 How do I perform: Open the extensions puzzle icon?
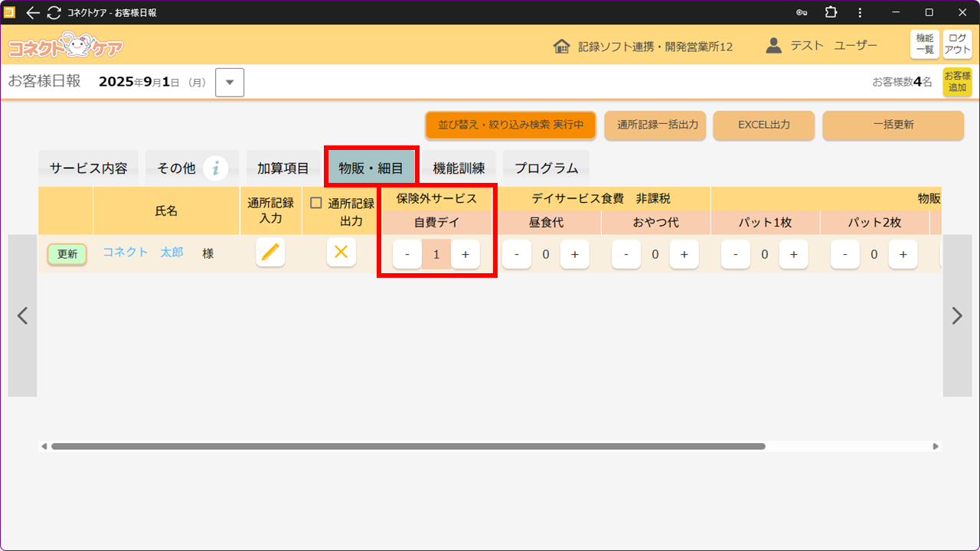[831, 12]
